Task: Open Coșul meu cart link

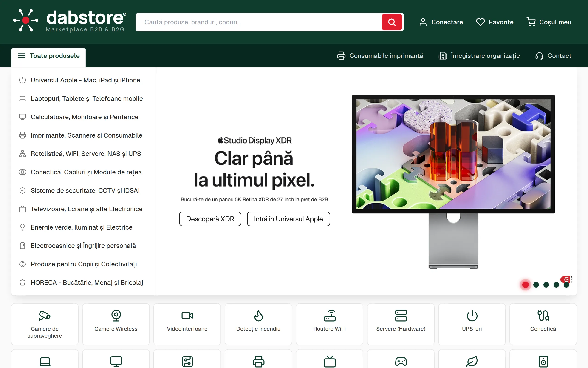Action: pyautogui.click(x=549, y=22)
